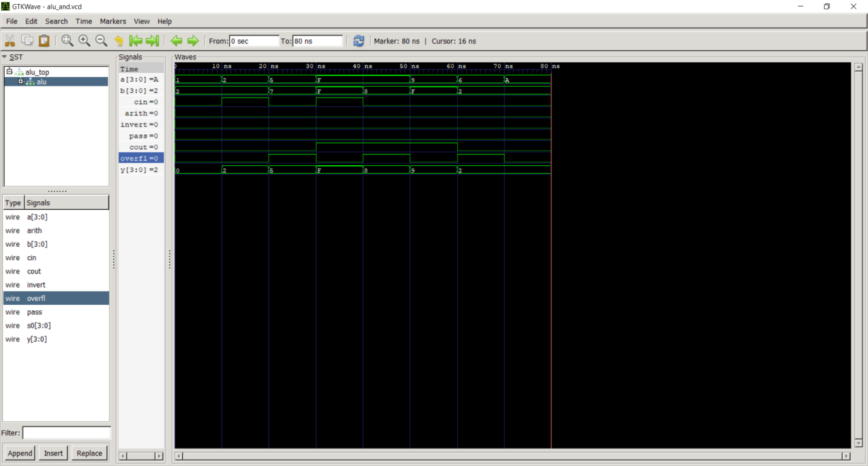Collapse the SST panel disclosure triangle
This screenshot has height=466, width=868.
(x=4, y=57)
